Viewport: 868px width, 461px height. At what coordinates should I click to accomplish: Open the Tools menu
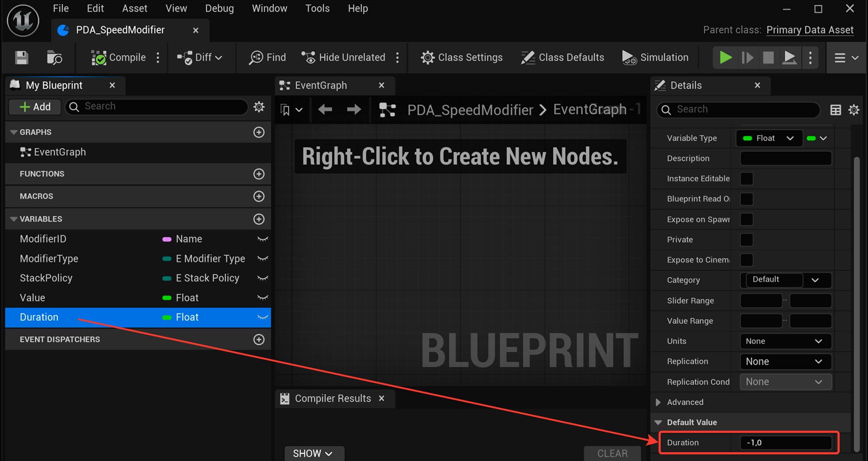[317, 8]
